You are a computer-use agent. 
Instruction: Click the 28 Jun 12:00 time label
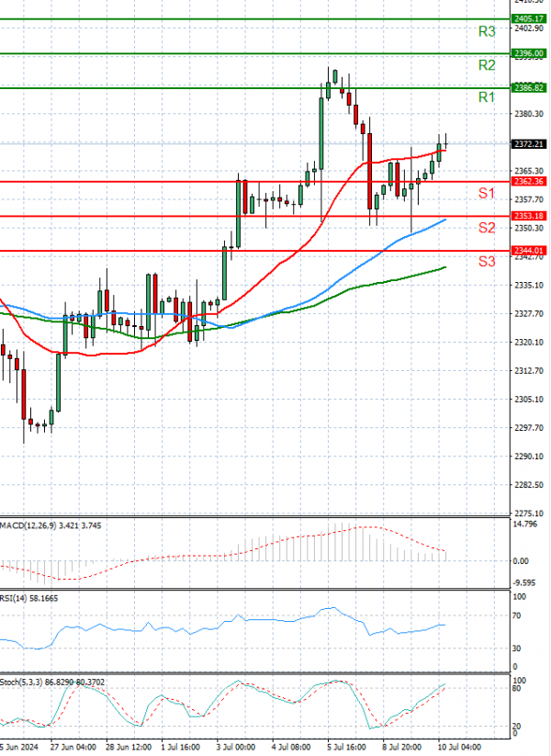tap(129, 748)
